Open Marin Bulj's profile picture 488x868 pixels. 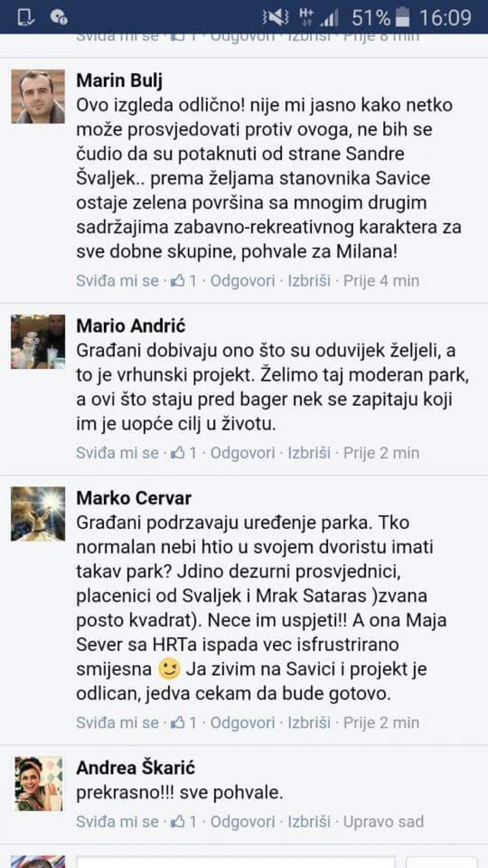click(x=38, y=96)
